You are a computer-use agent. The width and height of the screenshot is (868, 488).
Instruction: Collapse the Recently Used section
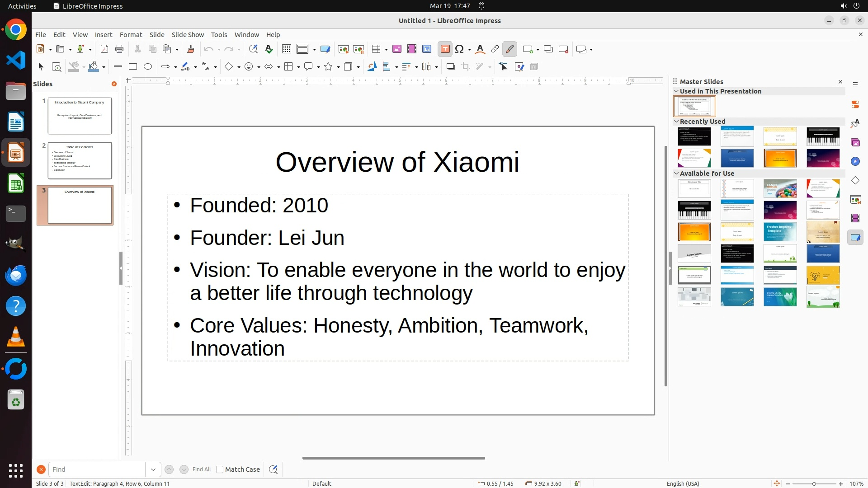tap(677, 122)
